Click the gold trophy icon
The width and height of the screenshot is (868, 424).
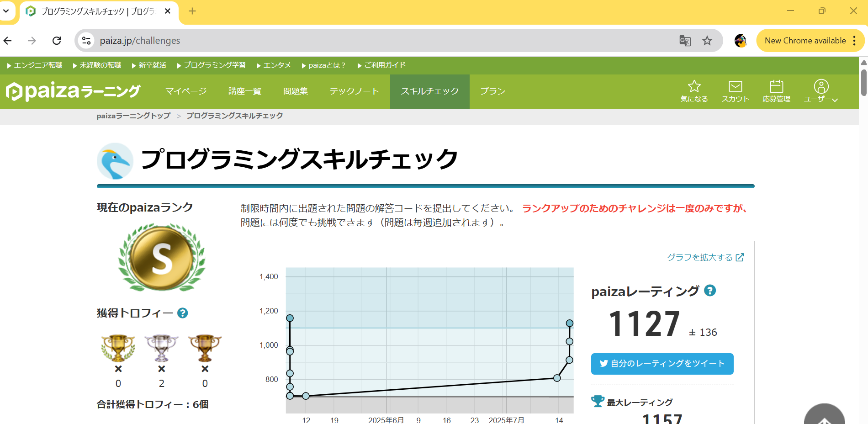[118, 348]
